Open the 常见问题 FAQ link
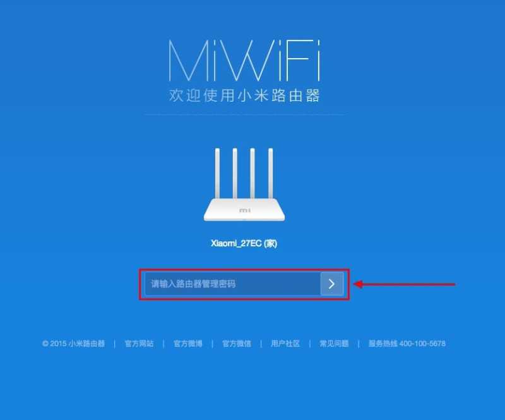 [x=334, y=344]
